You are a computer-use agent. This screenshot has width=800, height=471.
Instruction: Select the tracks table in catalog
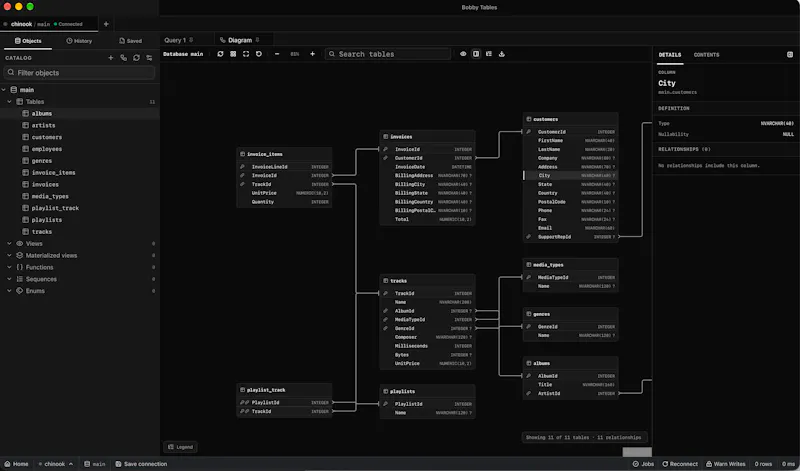pos(80,231)
